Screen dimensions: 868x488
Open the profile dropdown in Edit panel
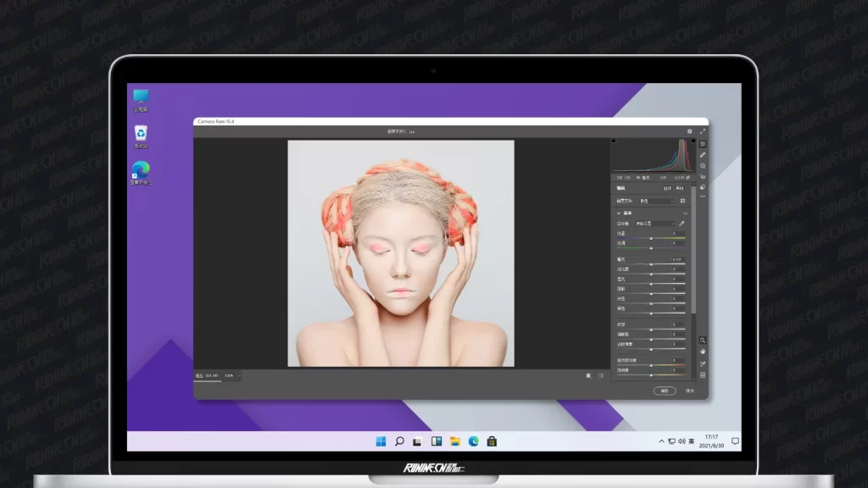pyautogui.click(x=656, y=201)
